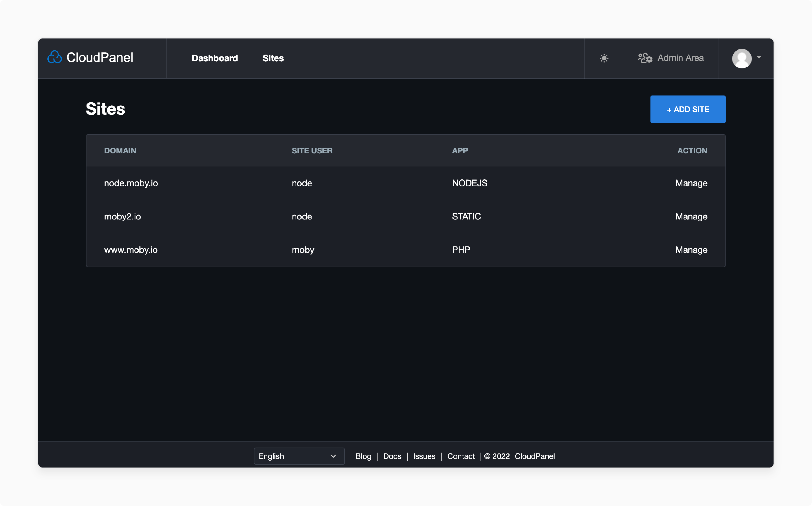Expand the user account dropdown arrow
Viewport: 812px width, 506px height.
click(759, 58)
